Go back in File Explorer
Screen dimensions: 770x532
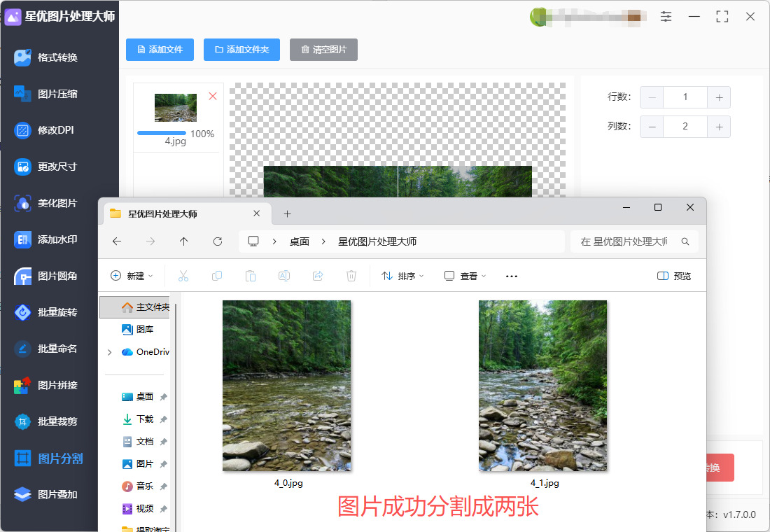(x=117, y=241)
